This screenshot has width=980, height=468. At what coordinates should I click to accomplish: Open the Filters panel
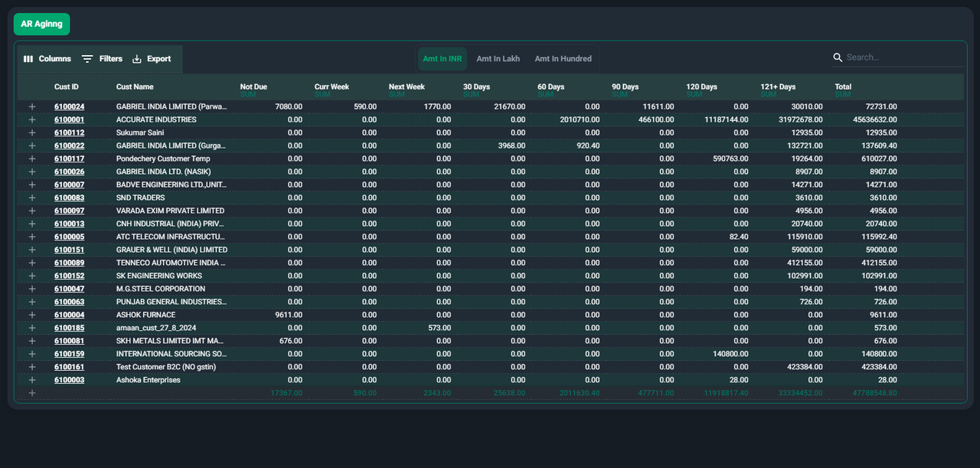pos(102,59)
